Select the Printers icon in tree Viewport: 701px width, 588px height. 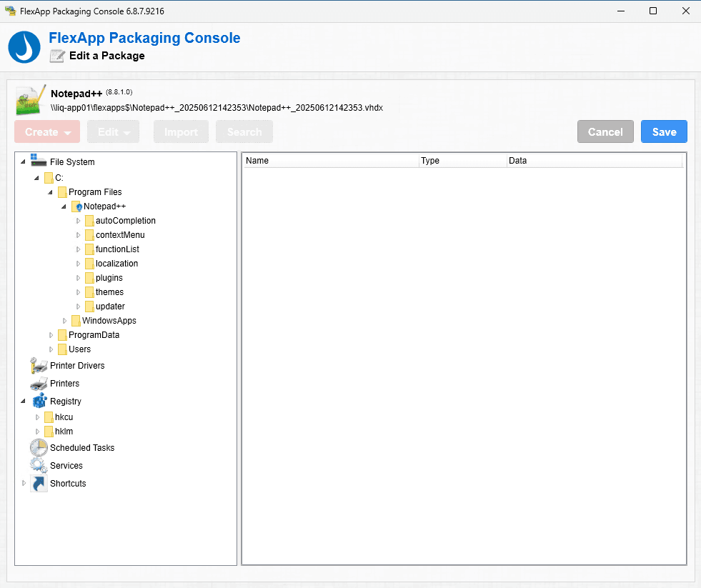(39, 384)
